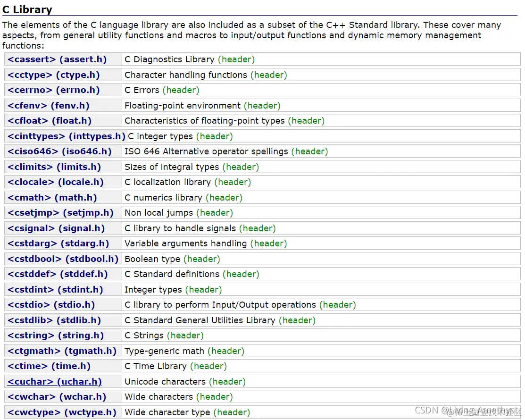
Task: Click 'C localization library (header)' description
Action: 188,182
